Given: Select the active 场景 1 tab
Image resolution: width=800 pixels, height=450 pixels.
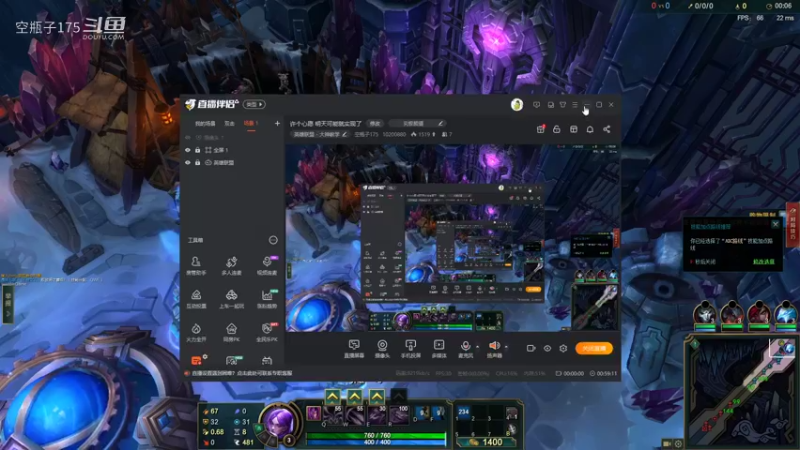Looking at the screenshot, I should [x=251, y=123].
